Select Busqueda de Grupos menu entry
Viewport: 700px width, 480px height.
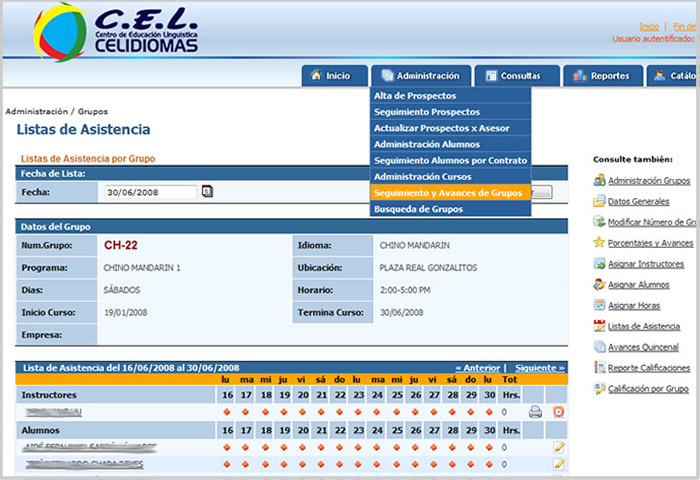pos(418,210)
